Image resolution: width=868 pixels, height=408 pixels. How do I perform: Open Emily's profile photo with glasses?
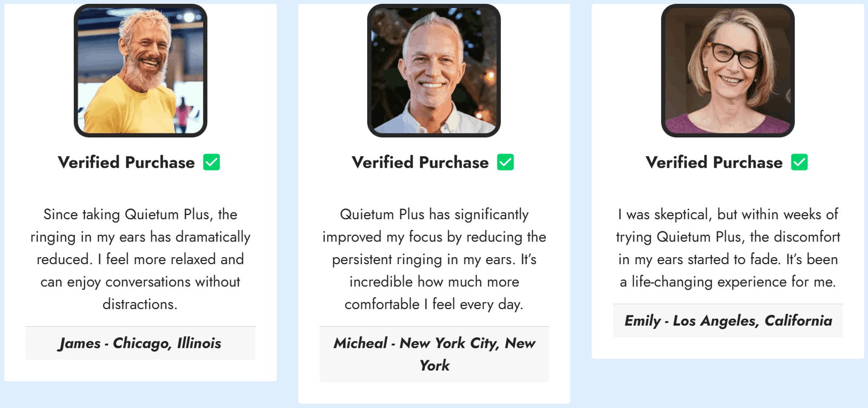pos(727,71)
